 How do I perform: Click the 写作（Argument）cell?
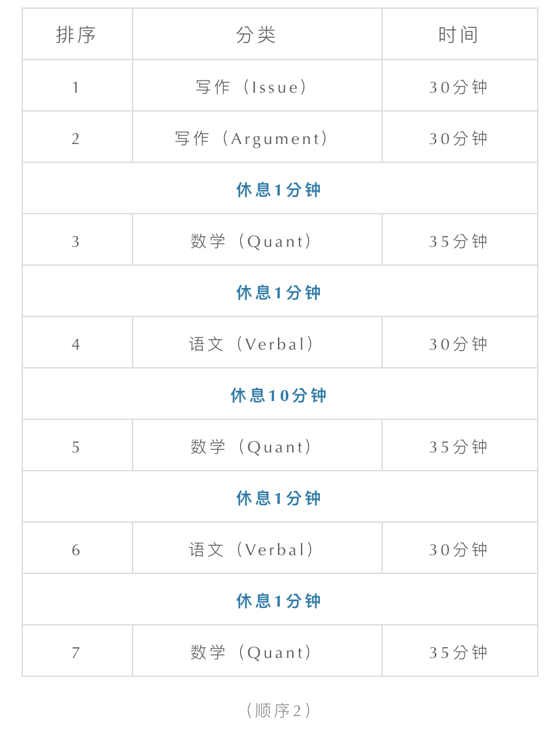coord(253,139)
